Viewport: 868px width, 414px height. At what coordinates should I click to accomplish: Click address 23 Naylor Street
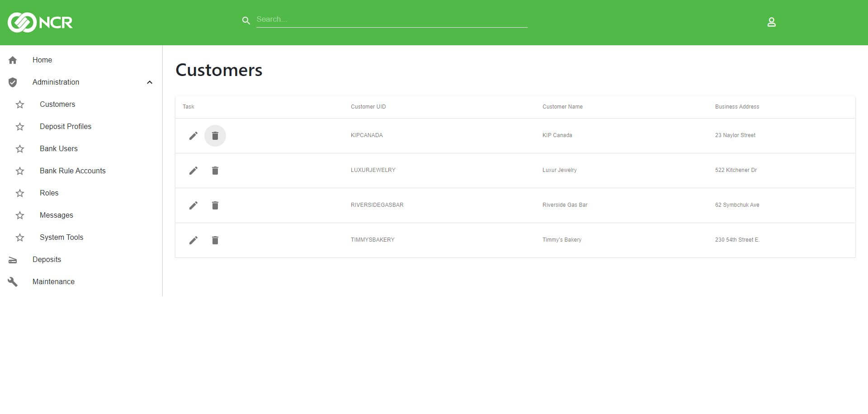(x=736, y=135)
